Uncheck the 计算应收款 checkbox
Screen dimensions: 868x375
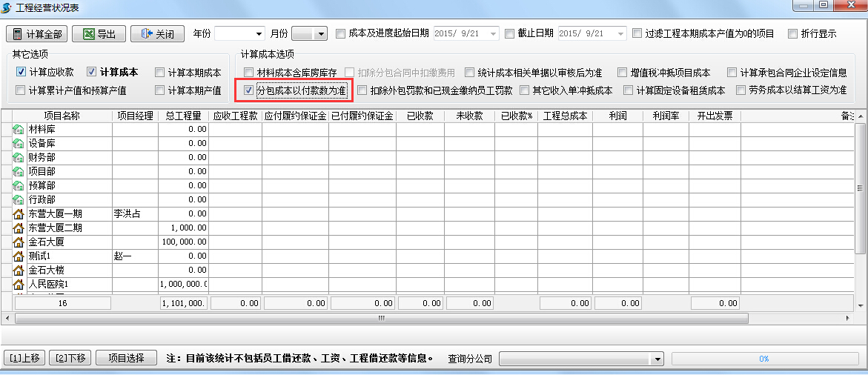(21, 72)
